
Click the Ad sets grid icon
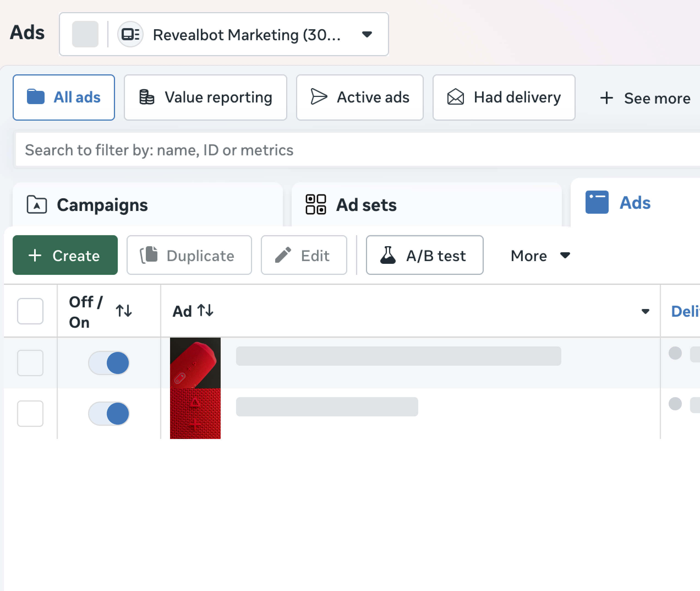(x=315, y=204)
